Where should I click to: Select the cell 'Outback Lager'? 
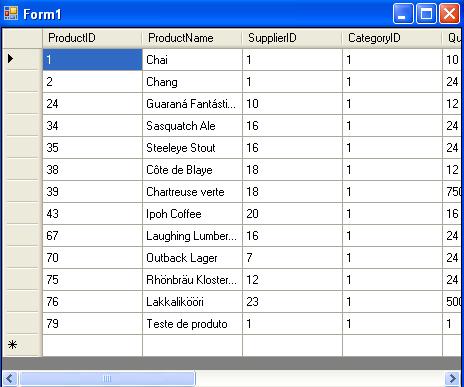[x=192, y=257]
